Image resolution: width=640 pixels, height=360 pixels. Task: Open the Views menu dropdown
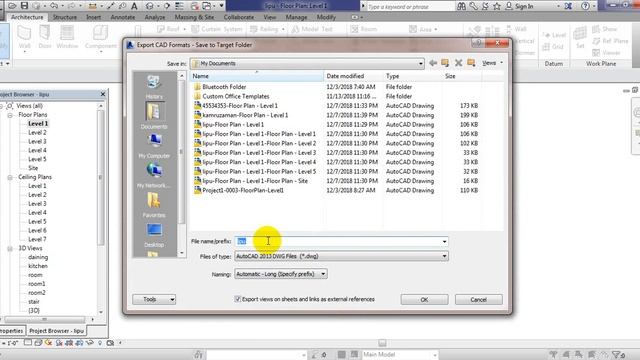492,63
